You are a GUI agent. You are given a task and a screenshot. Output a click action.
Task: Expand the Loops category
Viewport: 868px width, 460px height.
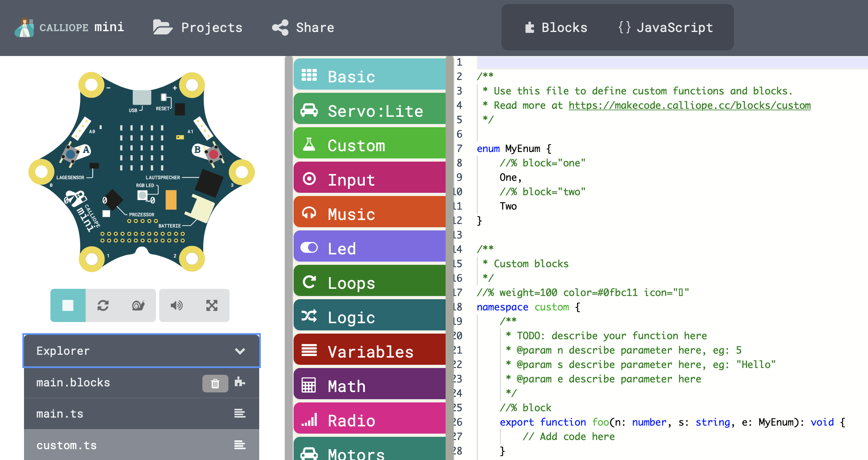(x=370, y=281)
